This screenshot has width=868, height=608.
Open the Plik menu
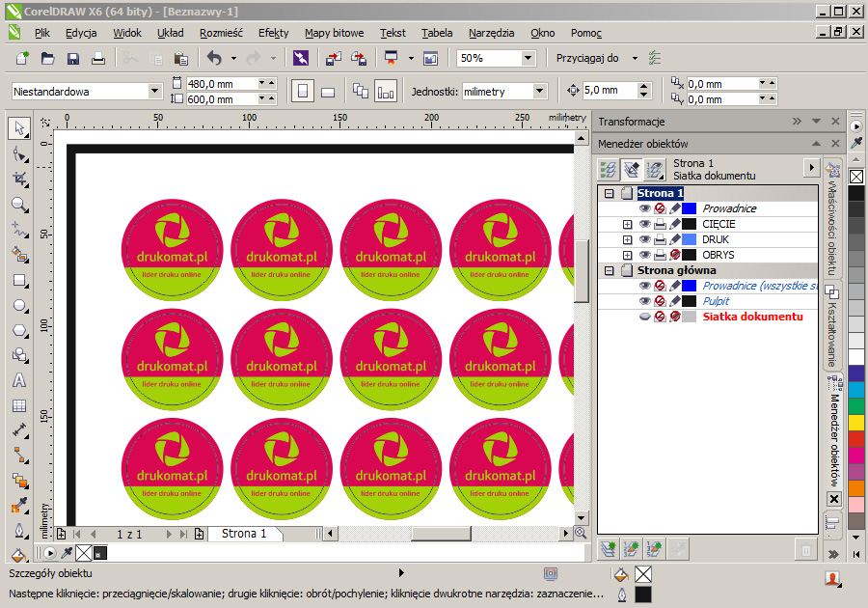(42, 33)
